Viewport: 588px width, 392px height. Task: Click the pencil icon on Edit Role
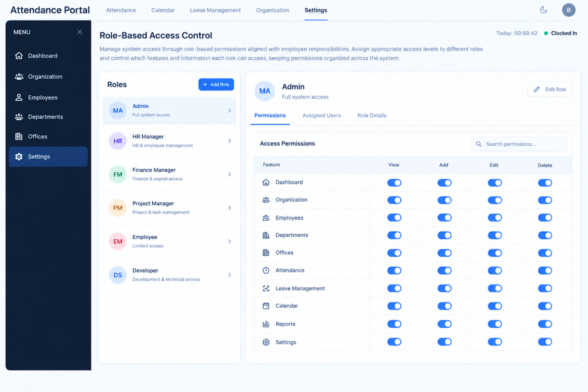537,89
